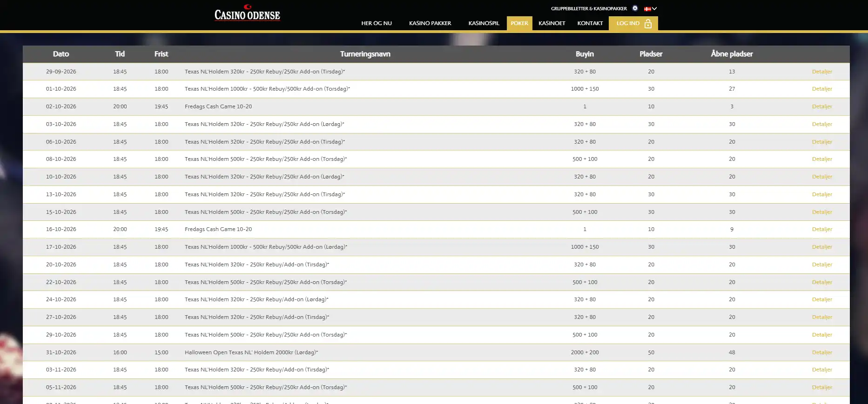This screenshot has height=404, width=868.
Task: Click the Log Ind button
Action: [633, 23]
